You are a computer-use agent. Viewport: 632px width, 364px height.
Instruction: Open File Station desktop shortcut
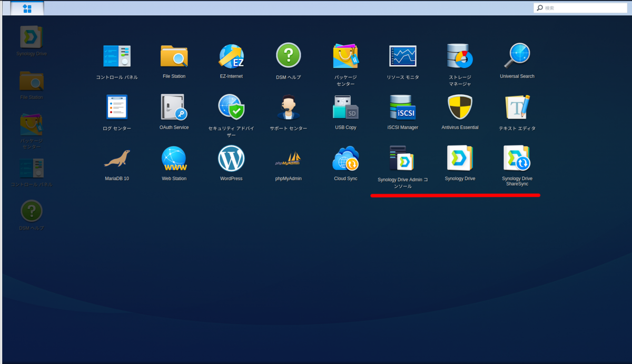pos(31,81)
